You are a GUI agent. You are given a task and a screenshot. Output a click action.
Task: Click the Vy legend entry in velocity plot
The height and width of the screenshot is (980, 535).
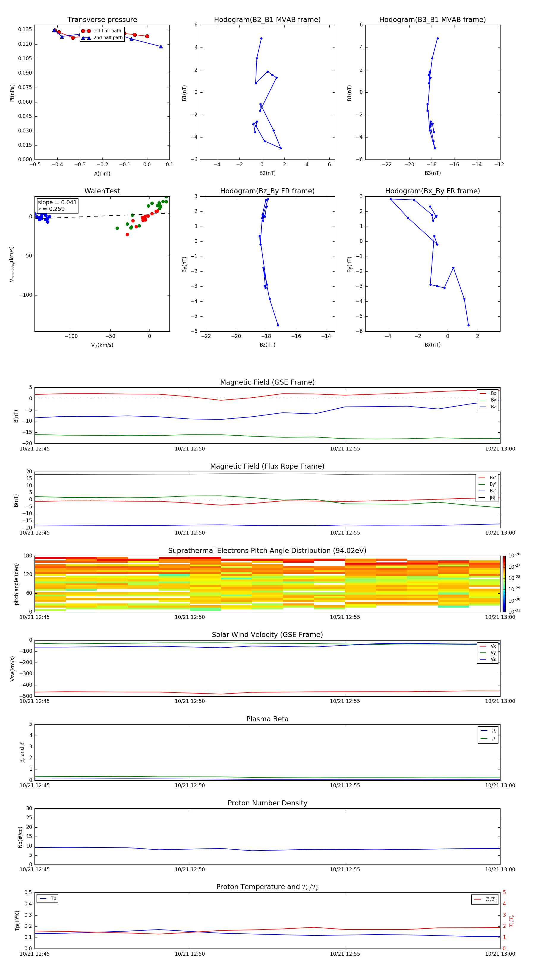click(488, 652)
